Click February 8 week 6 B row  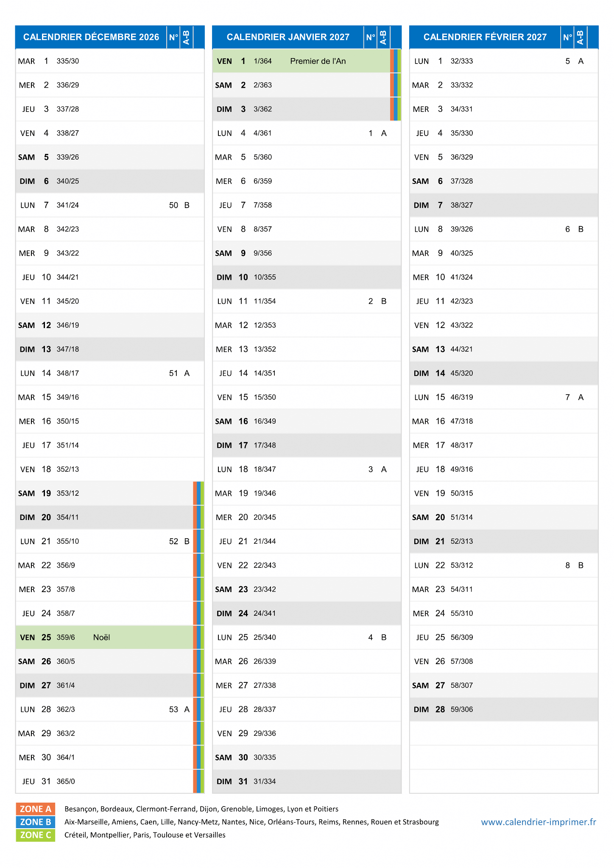point(504,229)
